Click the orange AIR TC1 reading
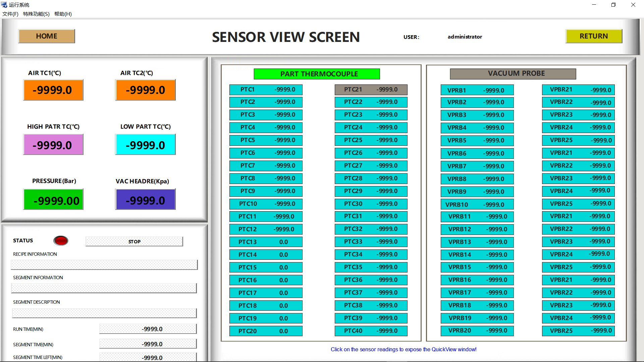Screen dimensions: 644x362 pos(53,90)
